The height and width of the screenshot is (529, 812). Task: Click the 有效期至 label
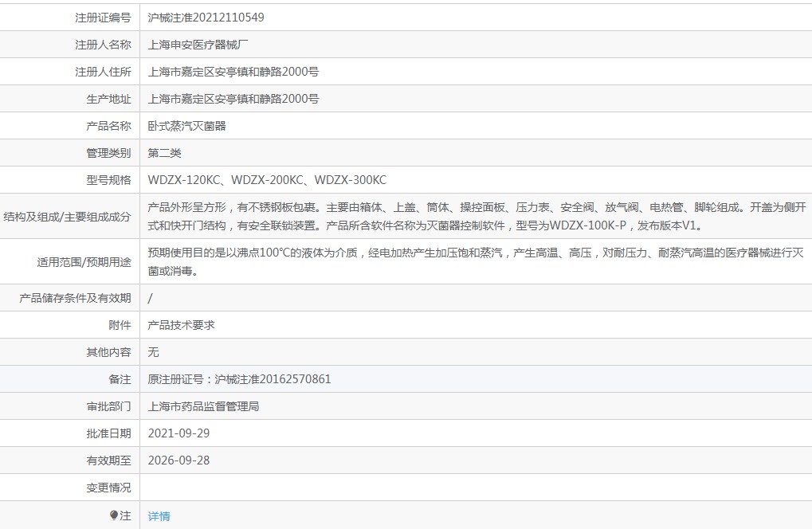pos(108,460)
